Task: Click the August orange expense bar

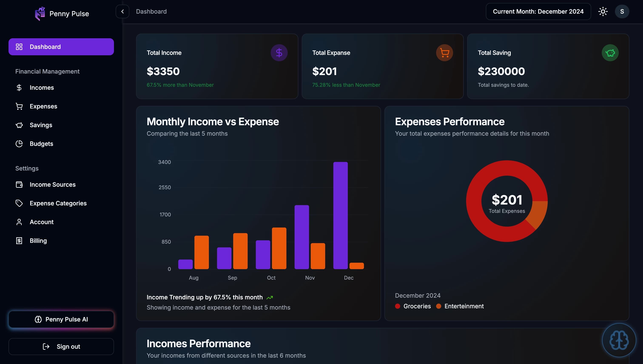Action: tap(202, 252)
